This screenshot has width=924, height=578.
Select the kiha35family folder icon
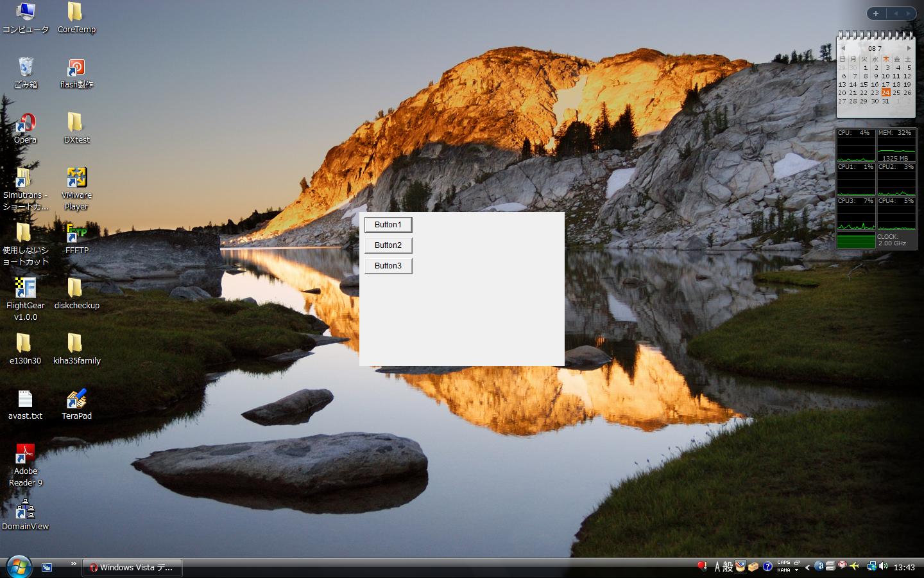tap(76, 349)
